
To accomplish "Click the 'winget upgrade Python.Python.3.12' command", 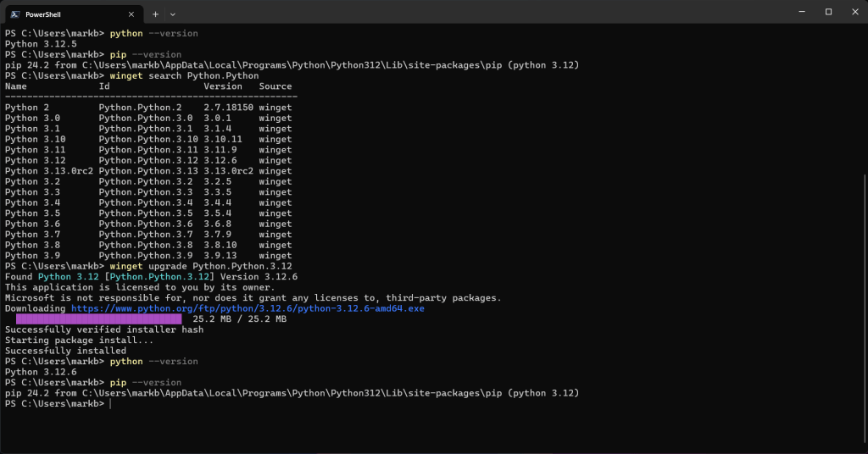I will click(200, 266).
